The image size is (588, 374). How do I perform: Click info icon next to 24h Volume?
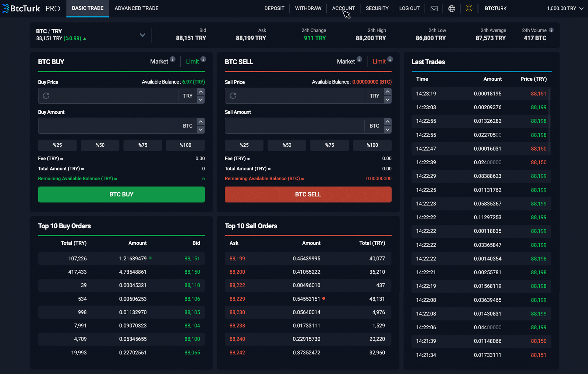coord(551,30)
